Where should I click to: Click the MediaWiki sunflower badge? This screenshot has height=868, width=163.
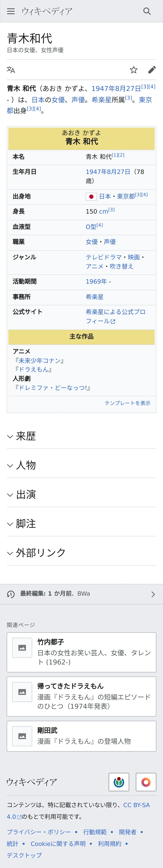click(146, 782)
